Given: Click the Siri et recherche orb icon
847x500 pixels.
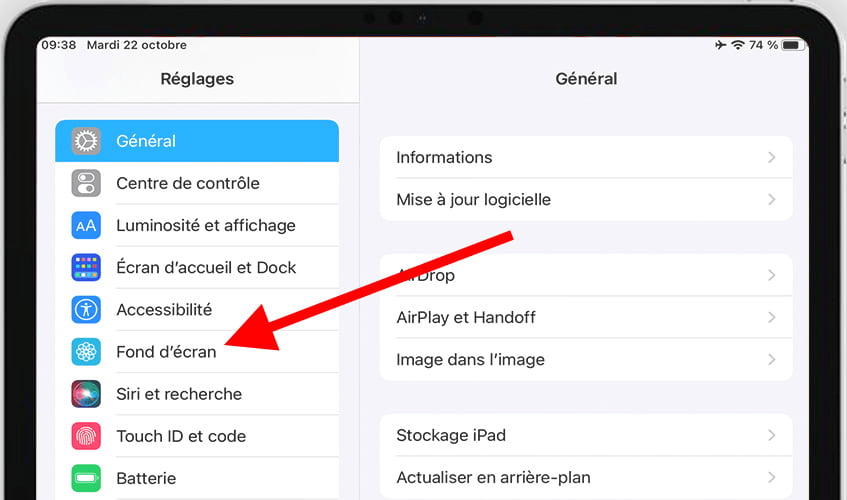Looking at the screenshot, I should click(x=86, y=394).
